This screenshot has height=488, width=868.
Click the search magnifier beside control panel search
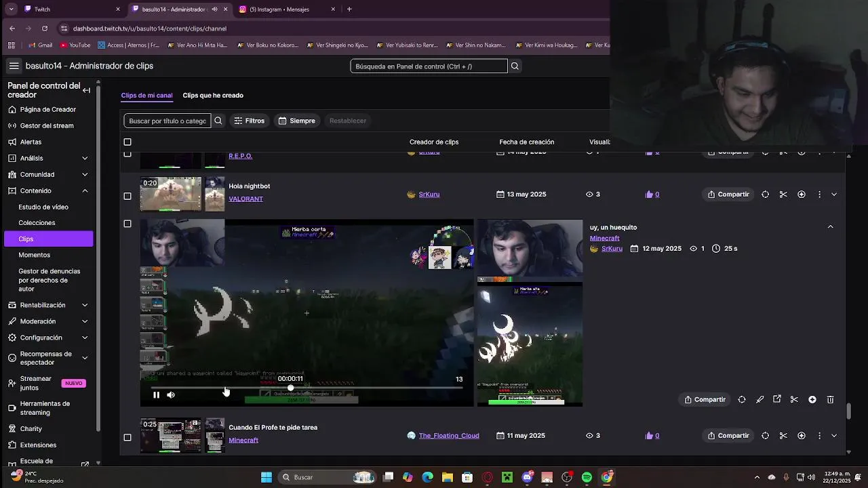(x=515, y=66)
